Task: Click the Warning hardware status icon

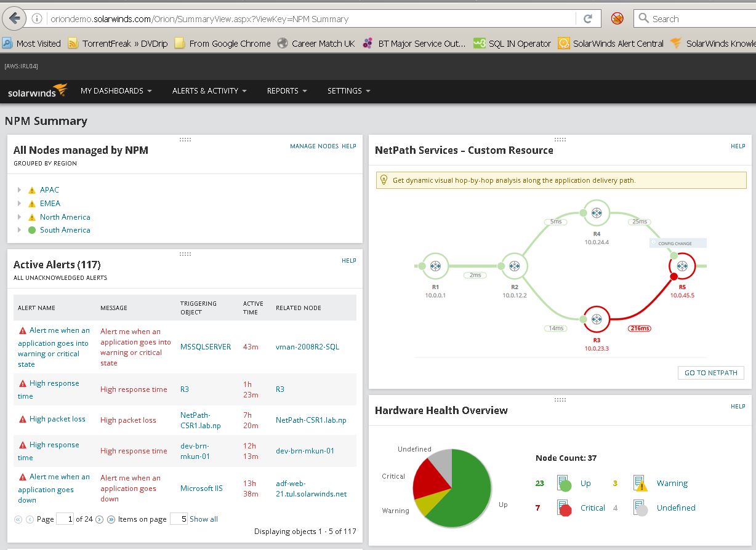Action: click(x=641, y=483)
